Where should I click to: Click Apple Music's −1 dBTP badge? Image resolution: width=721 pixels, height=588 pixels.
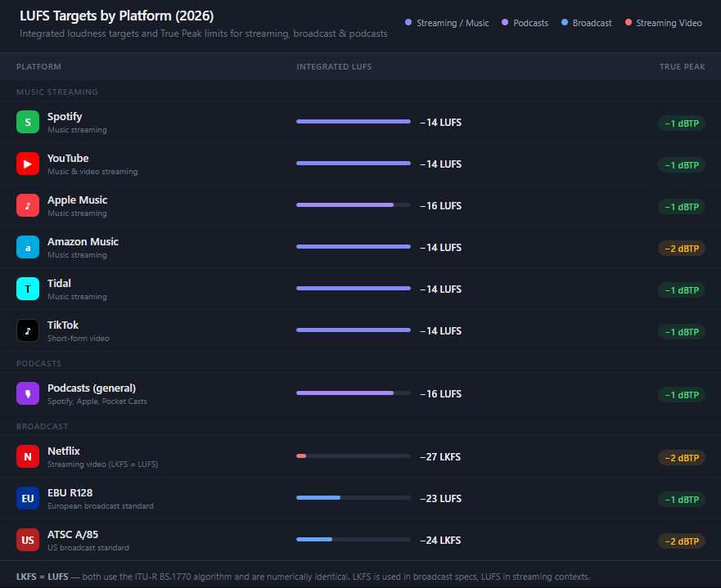[x=682, y=207]
